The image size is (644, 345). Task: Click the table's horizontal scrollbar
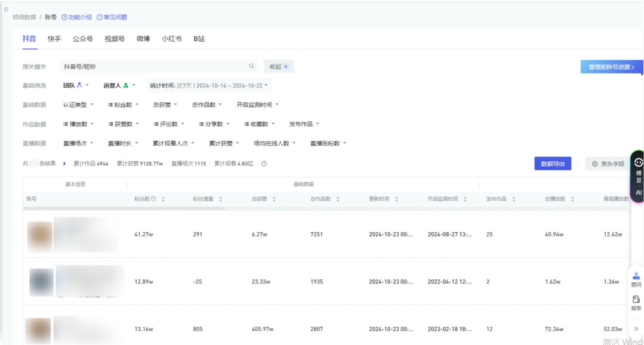(x=124, y=208)
